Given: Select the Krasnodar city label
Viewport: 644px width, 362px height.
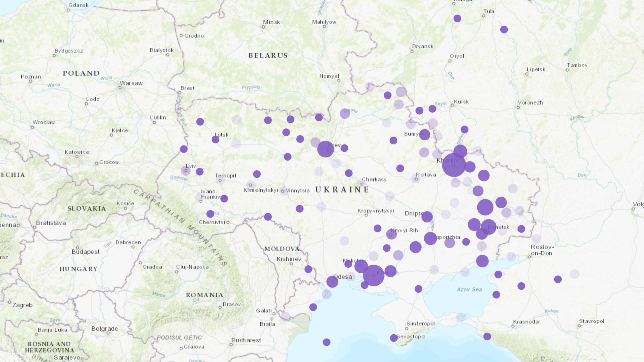Looking at the screenshot, I should pos(527,322).
